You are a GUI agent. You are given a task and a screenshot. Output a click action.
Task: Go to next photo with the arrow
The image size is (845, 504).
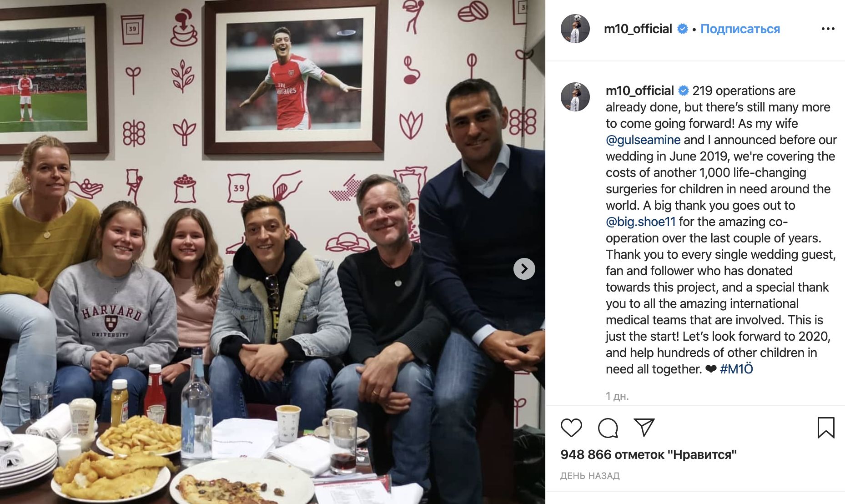(x=524, y=269)
